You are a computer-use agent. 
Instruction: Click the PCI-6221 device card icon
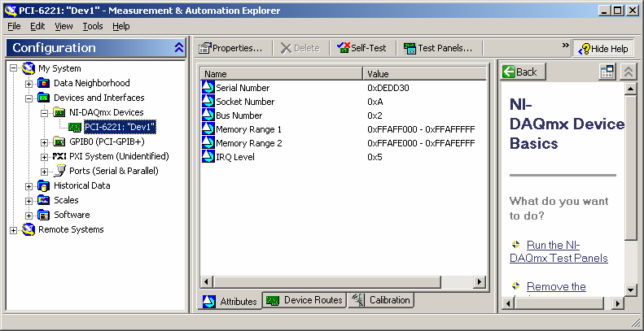point(75,128)
